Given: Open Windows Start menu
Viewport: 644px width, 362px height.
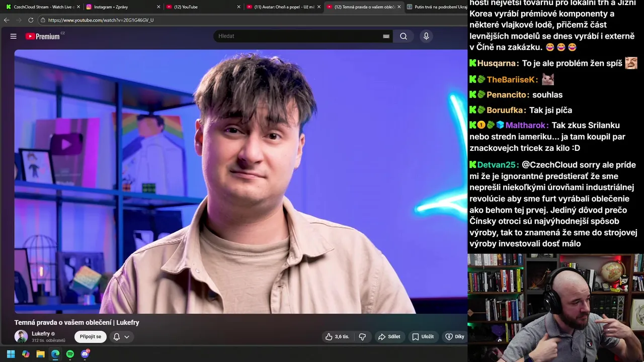Looking at the screenshot, I should coord(11,354).
